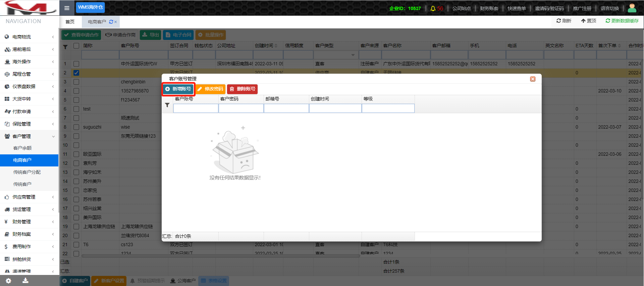
Task: Check the test row checkbox
Action: coord(76,109)
